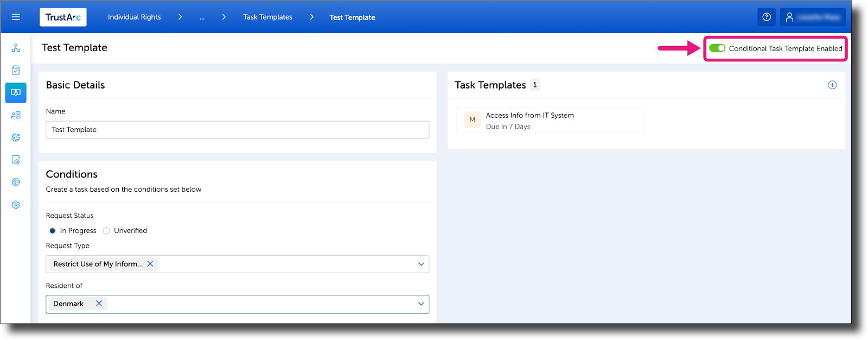Disable the Conditional Task Template toggle

717,48
